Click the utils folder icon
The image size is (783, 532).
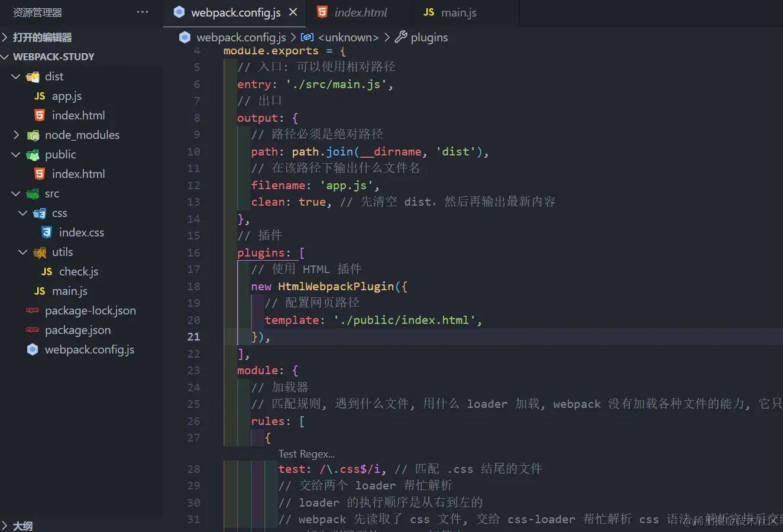(40, 252)
